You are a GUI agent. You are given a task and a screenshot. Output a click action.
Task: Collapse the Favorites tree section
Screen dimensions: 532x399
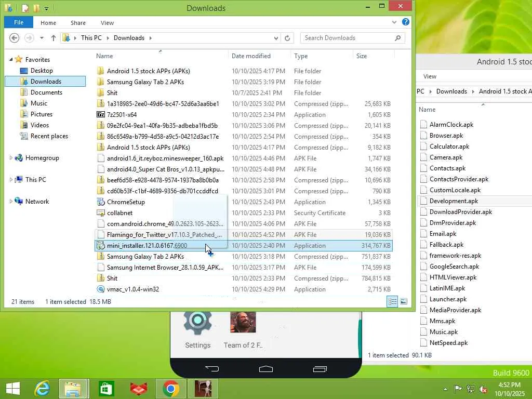[11, 59]
